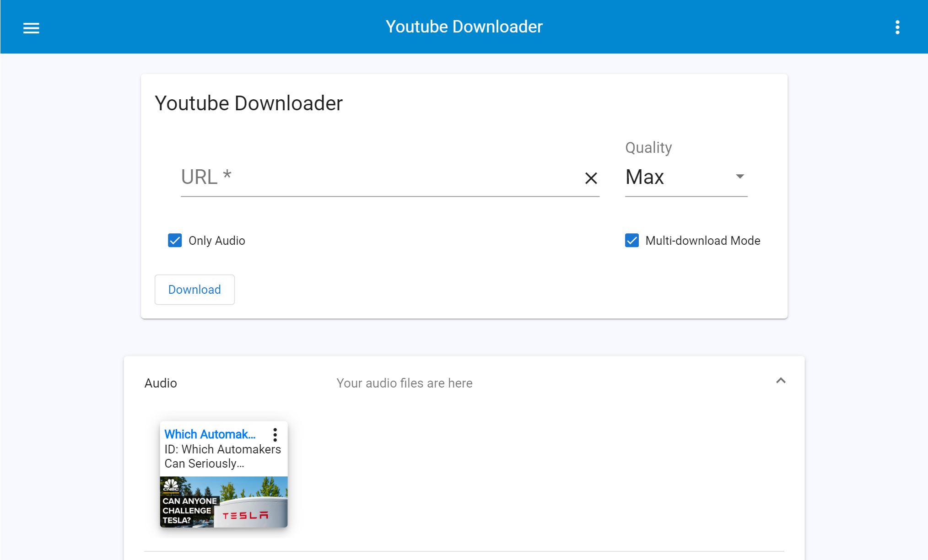Clear the URL field with X icon

click(591, 178)
